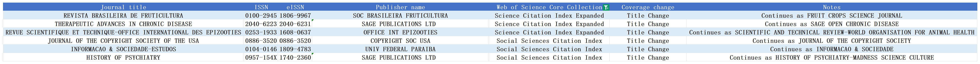Select the Publisher name header cell

click(400, 7)
